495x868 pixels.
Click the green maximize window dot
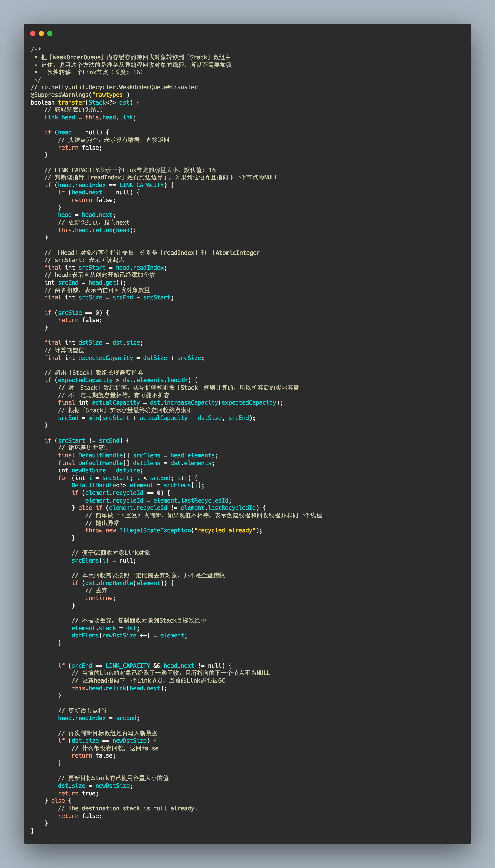click(50, 33)
